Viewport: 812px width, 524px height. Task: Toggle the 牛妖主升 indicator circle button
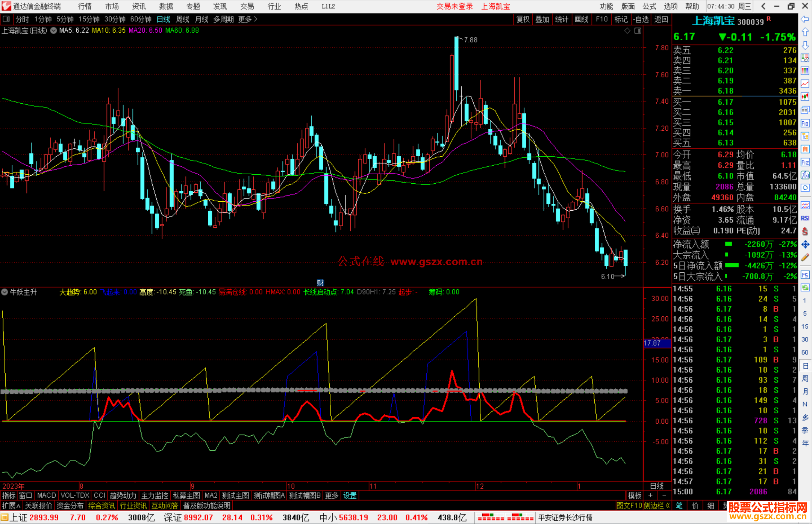[5, 292]
